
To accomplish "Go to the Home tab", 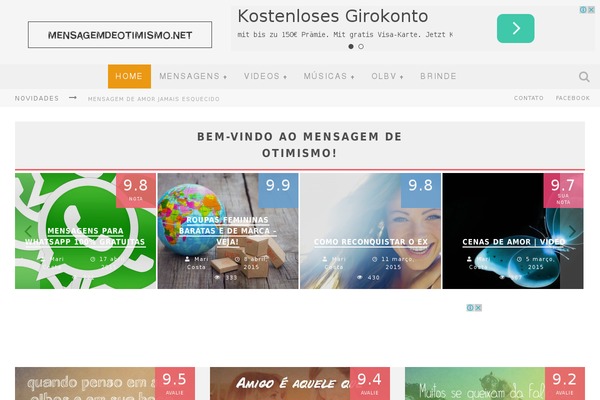I will pyautogui.click(x=129, y=77).
